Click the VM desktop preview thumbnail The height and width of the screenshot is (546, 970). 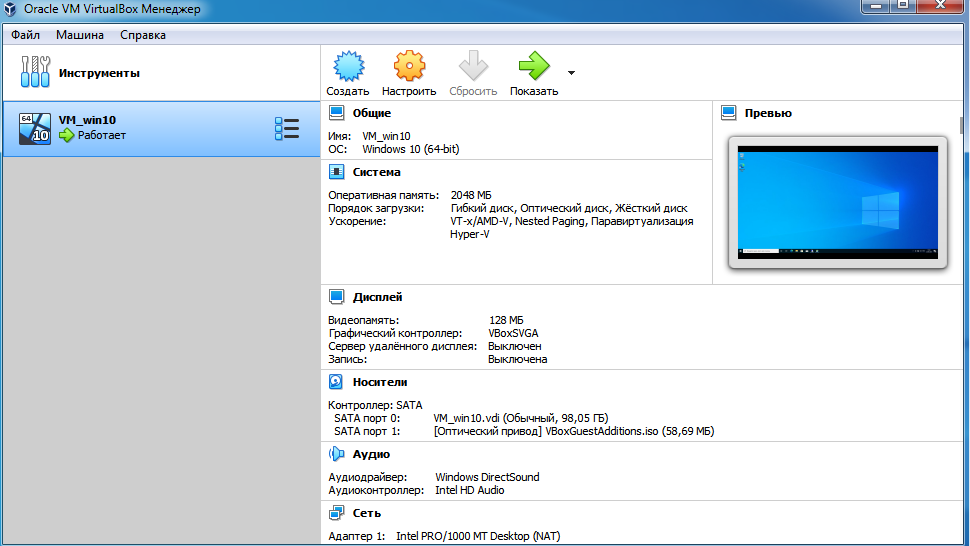(x=838, y=202)
